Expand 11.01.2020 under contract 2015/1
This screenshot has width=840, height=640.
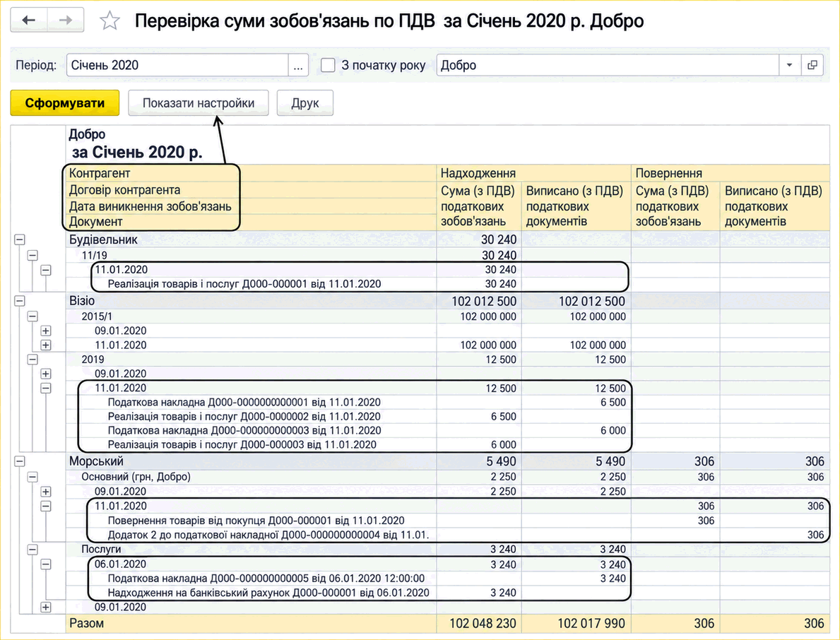(x=46, y=345)
